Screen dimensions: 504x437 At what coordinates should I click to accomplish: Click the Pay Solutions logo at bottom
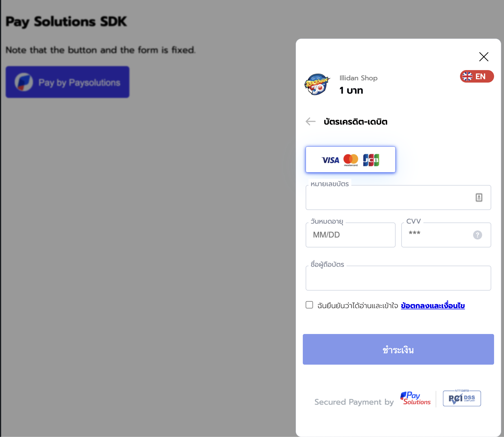[415, 398]
